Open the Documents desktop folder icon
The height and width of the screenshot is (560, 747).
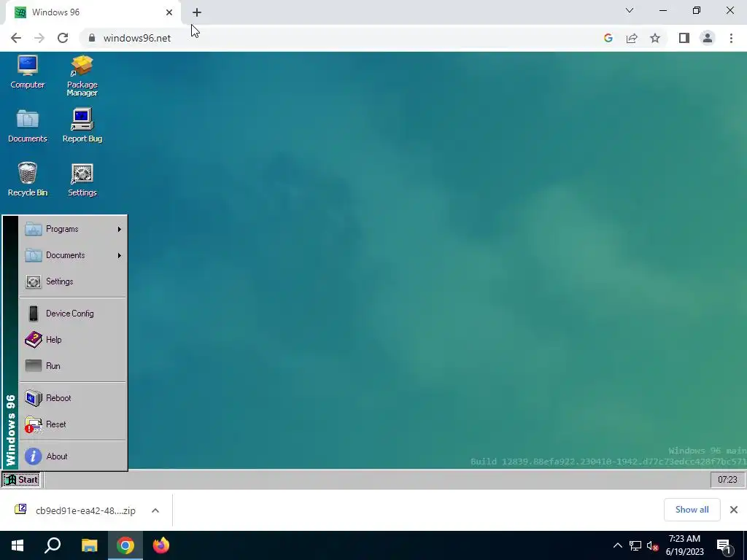point(27,125)
